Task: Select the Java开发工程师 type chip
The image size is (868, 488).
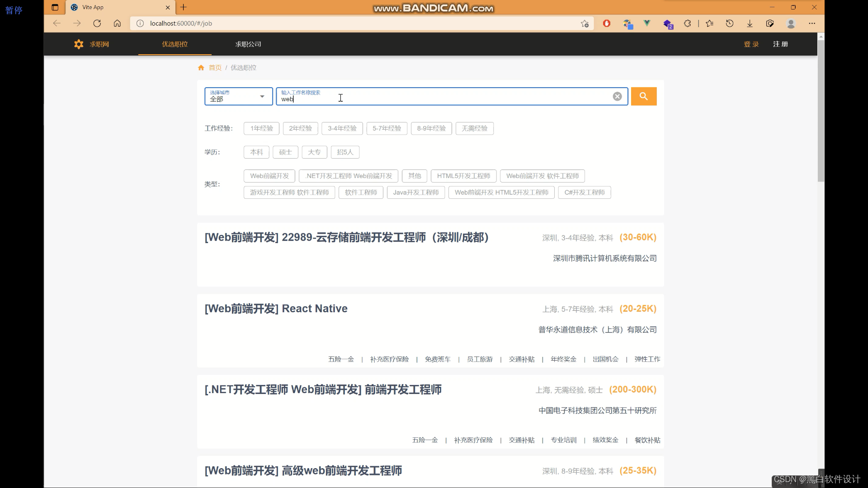Action: [416, 192]
